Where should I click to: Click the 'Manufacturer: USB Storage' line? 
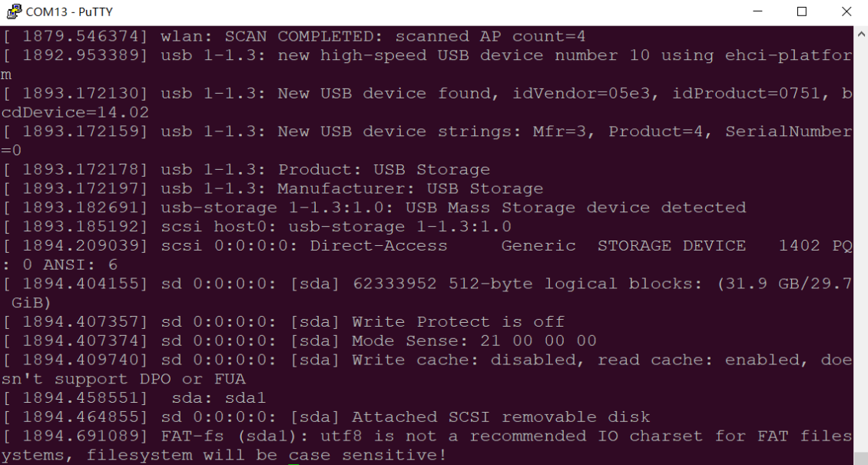point(273,189)
